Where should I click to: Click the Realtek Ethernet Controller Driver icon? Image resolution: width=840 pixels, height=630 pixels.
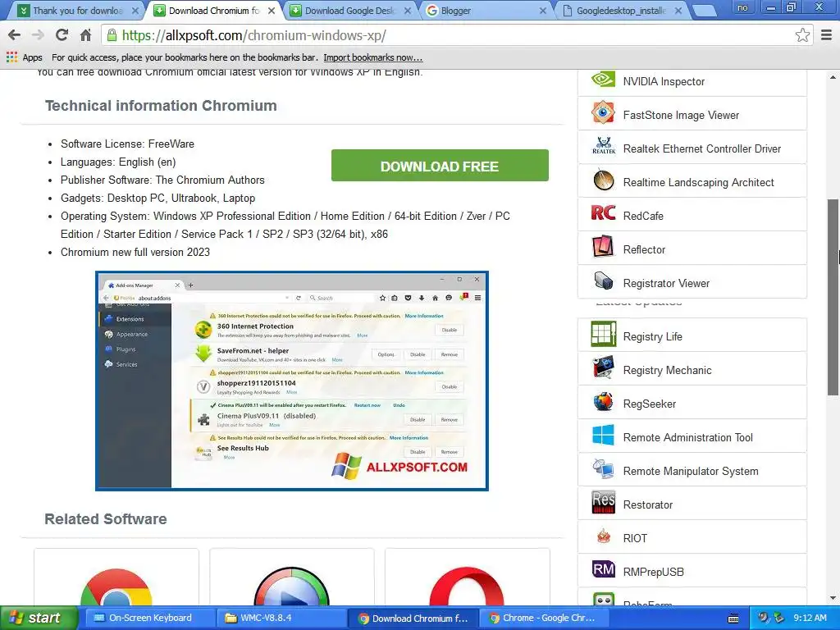603,146
